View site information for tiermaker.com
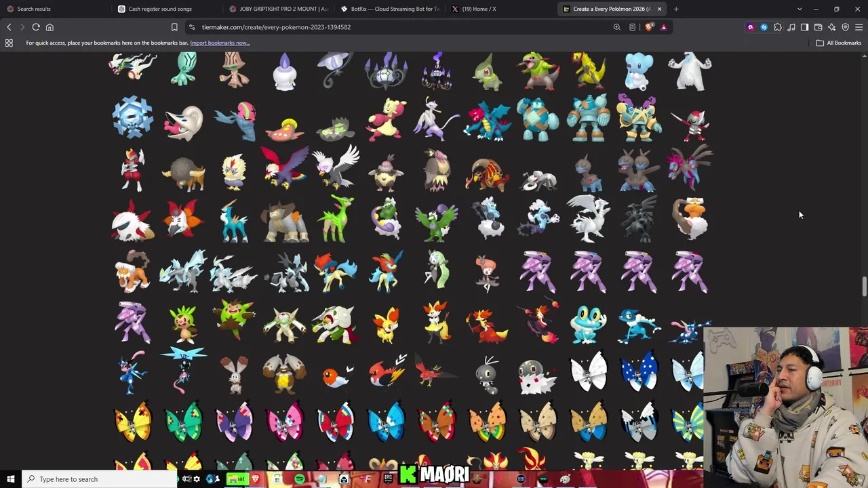The image size is (868, 488). pyautogui.click(x=192, y=27)
